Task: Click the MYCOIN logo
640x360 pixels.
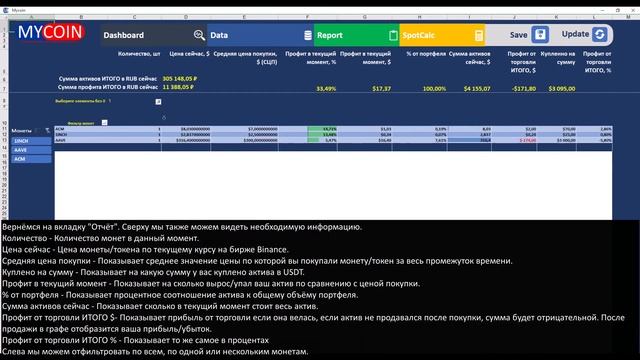Action: point(51,32)
